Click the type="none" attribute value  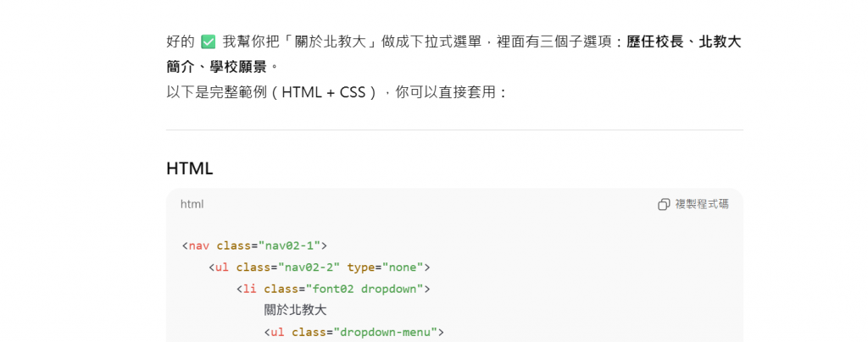coord(403,268)
